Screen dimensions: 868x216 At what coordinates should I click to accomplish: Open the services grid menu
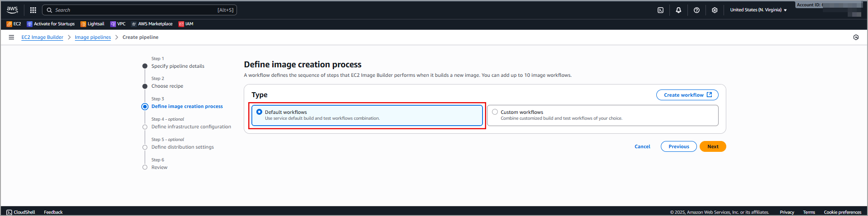coord(33,10)
